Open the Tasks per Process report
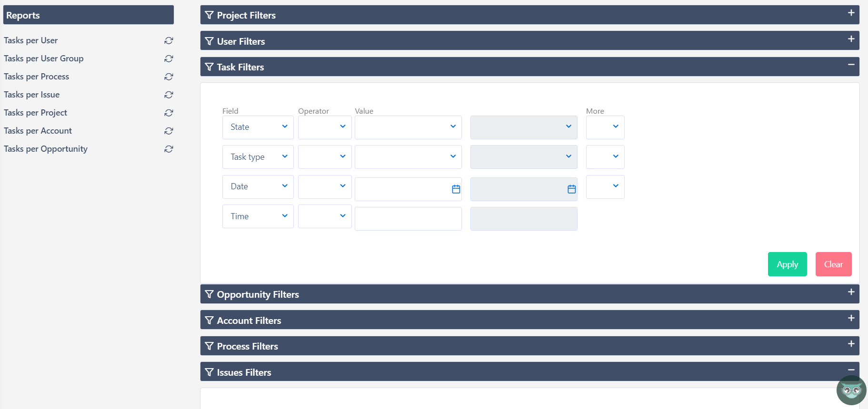Screen dimensions: 868x409 [37, 77]
